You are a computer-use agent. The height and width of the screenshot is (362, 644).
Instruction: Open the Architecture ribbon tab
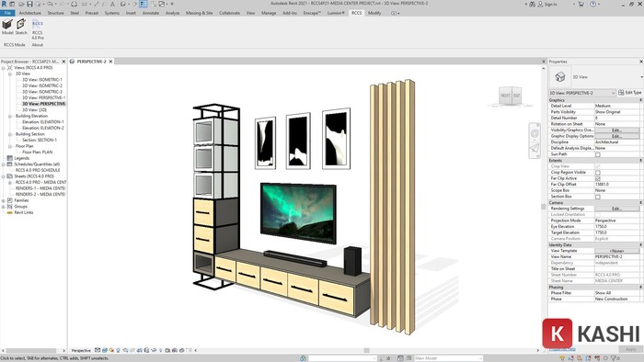[30, 13]
